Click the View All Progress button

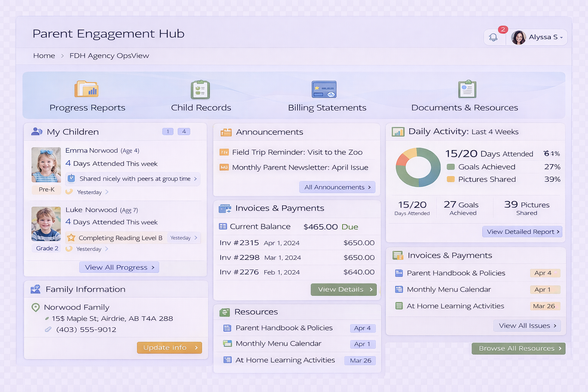click(119, 267)
